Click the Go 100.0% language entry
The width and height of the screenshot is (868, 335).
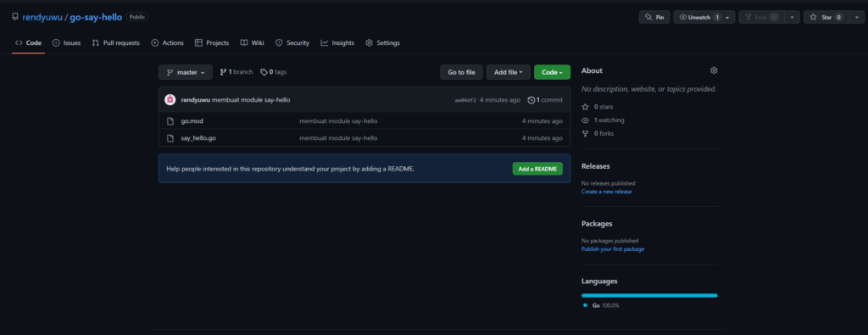pos(601,305)
